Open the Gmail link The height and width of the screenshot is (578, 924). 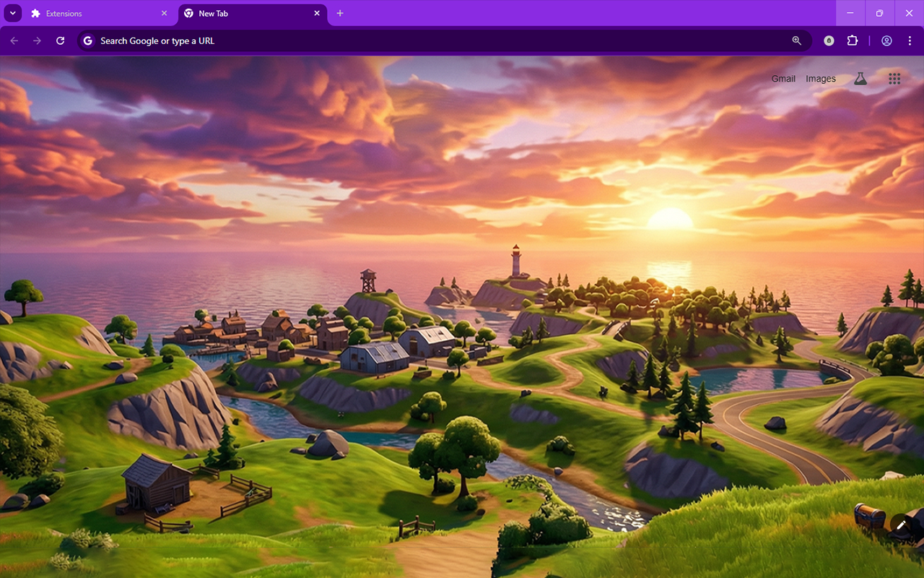(x=783, y=78)
